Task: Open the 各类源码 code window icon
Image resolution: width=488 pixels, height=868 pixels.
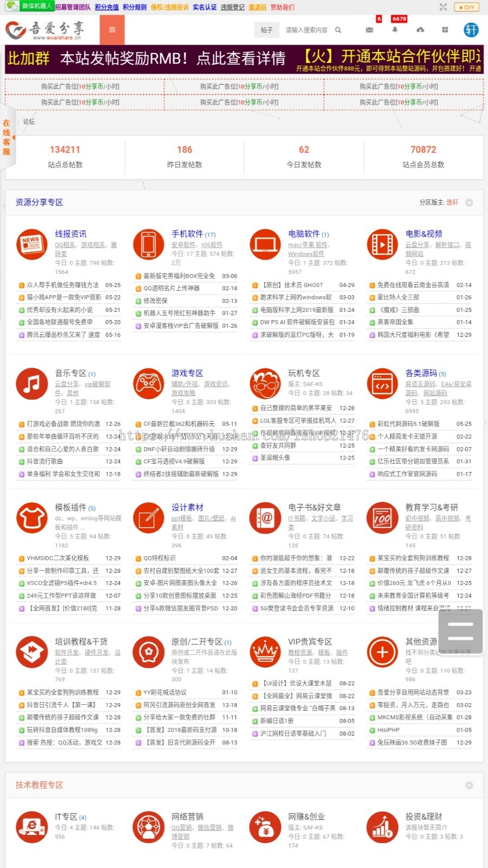Action: point(382,384)
